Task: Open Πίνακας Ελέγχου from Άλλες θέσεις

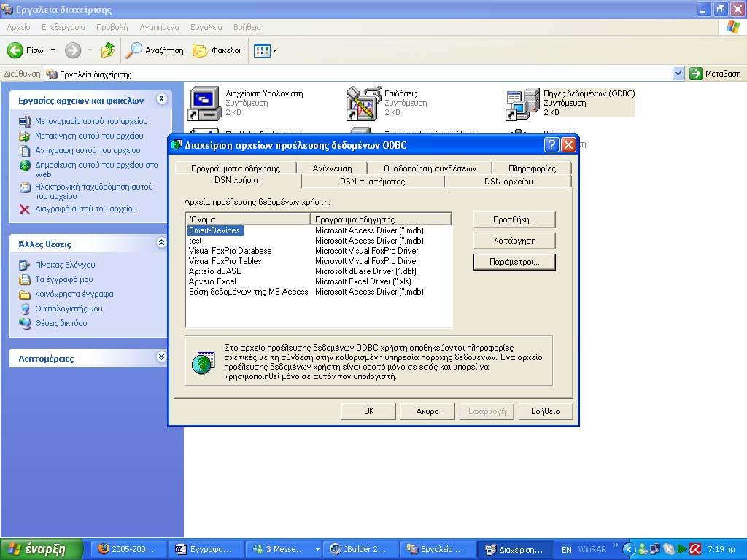Action: click(x=65, y=265)
